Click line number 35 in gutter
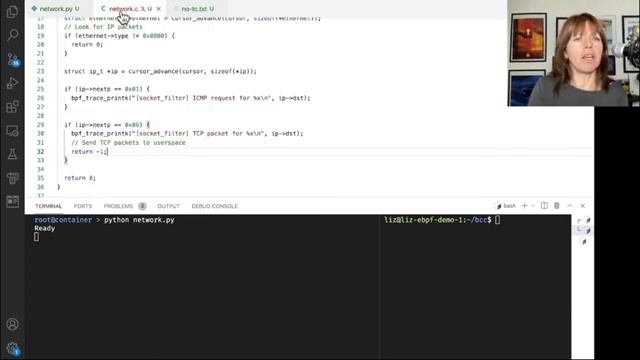This screenshot has height=360, width=640. point(40,178)
